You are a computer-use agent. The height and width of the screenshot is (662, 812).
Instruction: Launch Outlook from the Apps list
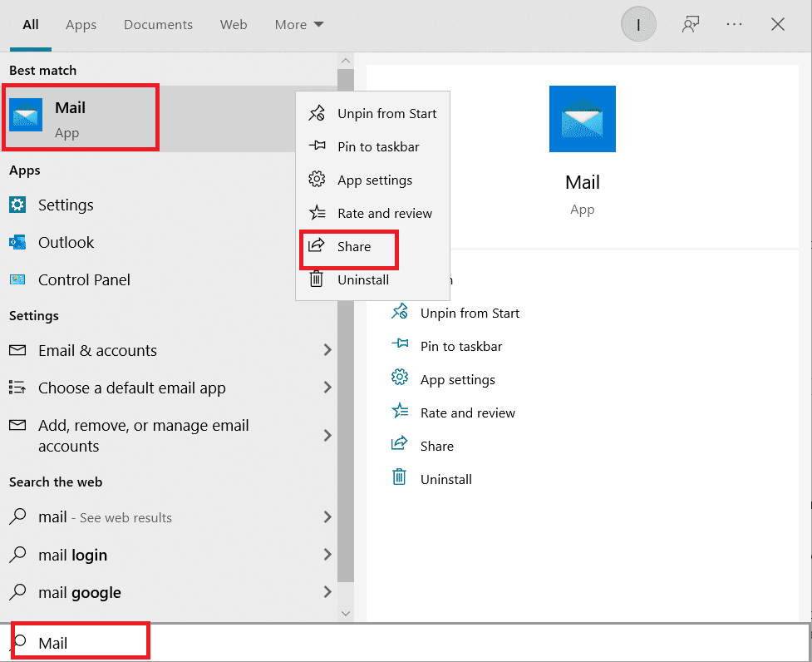(66, 243)
